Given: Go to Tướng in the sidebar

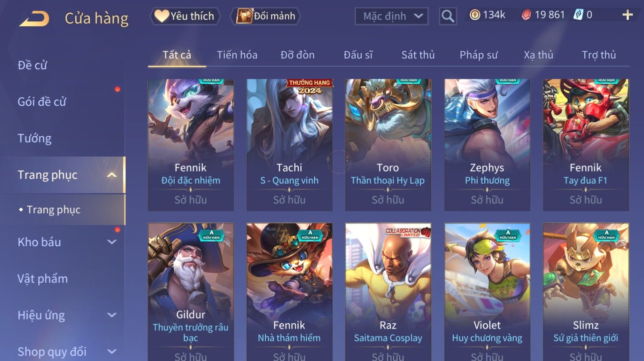Looking at the screenshot, I should coord(35,138).
